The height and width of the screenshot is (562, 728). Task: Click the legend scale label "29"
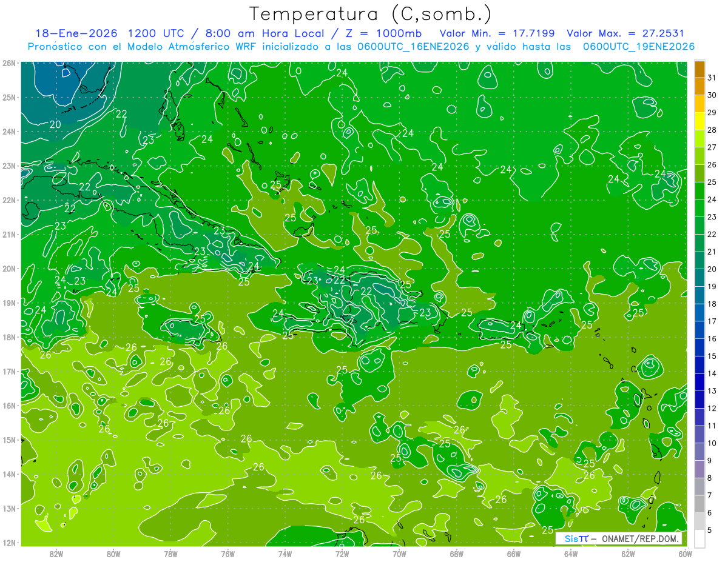pos(712,113)
